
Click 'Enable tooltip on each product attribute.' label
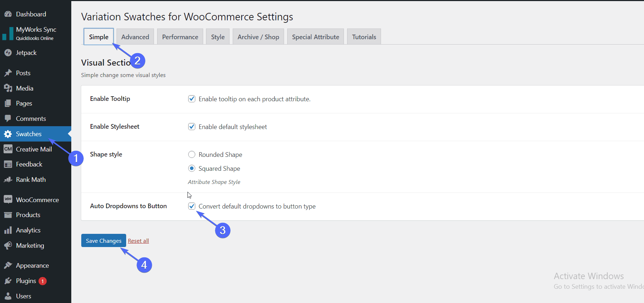click(254, 99)
